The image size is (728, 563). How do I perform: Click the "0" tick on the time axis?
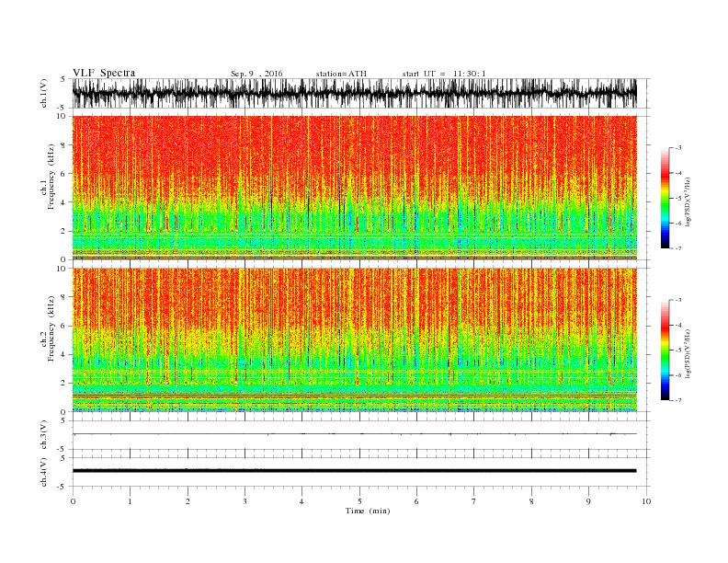(73, 501)
